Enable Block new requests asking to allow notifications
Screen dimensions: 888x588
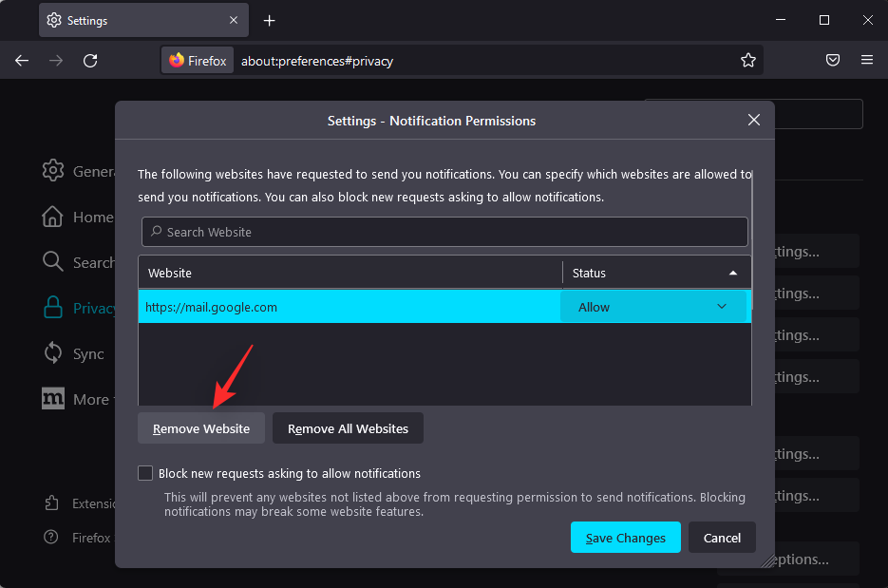pyautogui.click(x=145, y=473)
